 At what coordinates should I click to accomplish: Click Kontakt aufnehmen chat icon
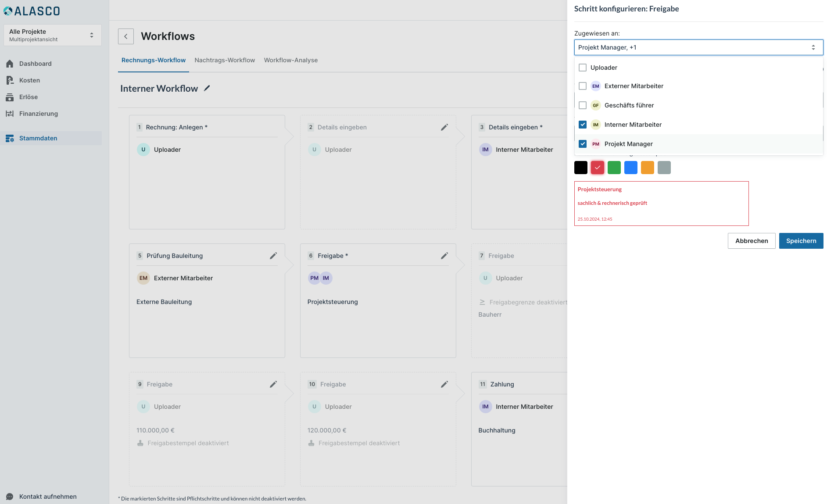pyautogui.click(x=10, y=497)
